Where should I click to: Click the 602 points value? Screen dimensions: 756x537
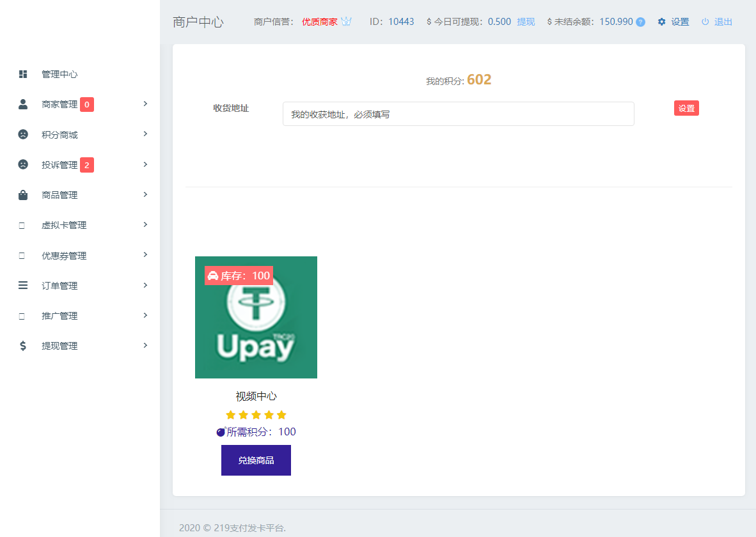[x=479, y=79]
